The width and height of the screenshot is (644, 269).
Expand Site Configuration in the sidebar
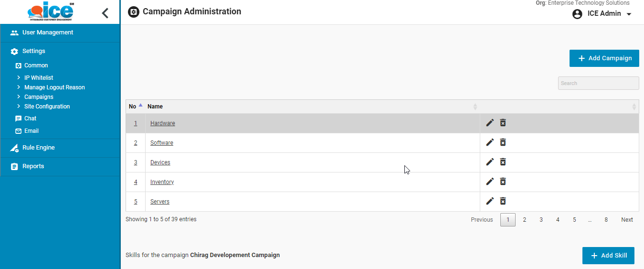point(19,107)
